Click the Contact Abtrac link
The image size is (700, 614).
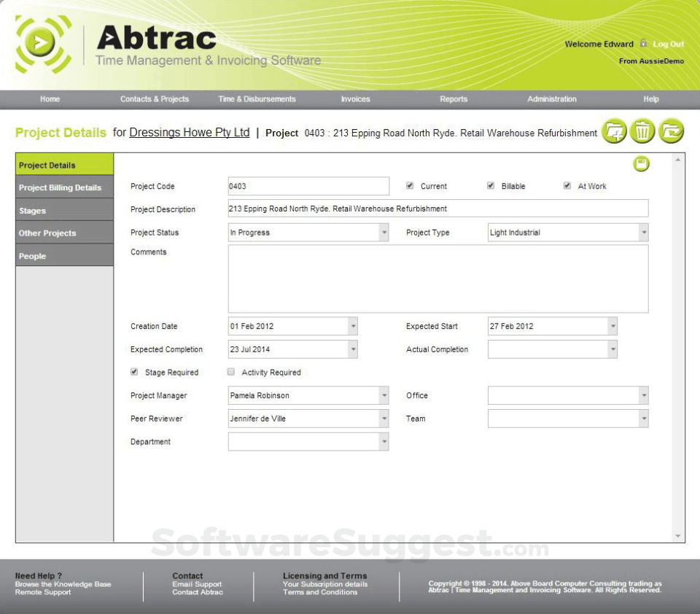click(198, 592)
